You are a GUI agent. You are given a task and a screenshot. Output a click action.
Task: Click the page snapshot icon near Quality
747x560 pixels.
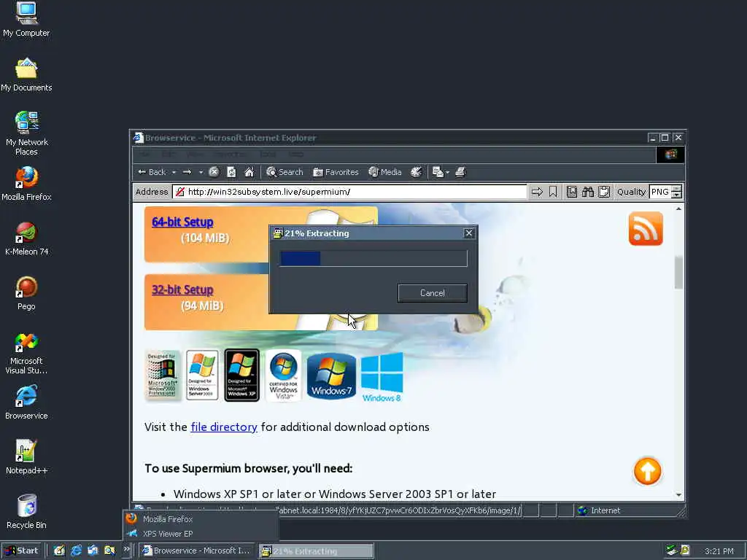tap(572, 192)
